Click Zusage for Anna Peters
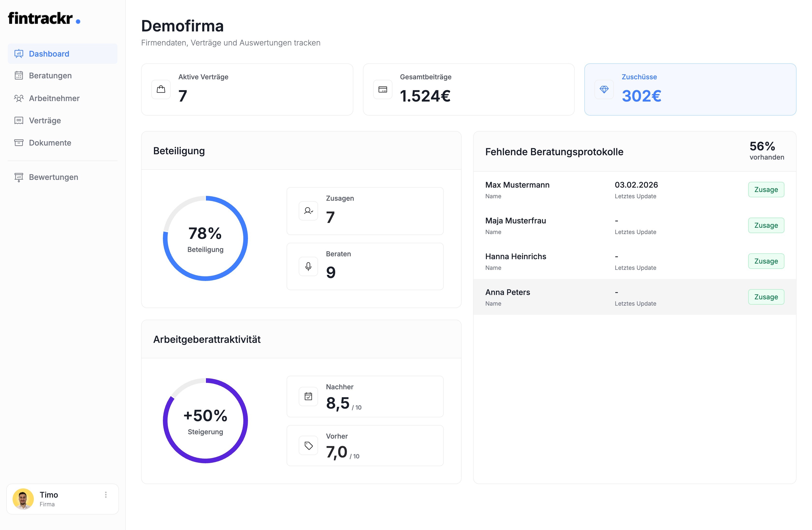Image resolution: width=812 pixels, height=530 pixels. click(766, 297)
